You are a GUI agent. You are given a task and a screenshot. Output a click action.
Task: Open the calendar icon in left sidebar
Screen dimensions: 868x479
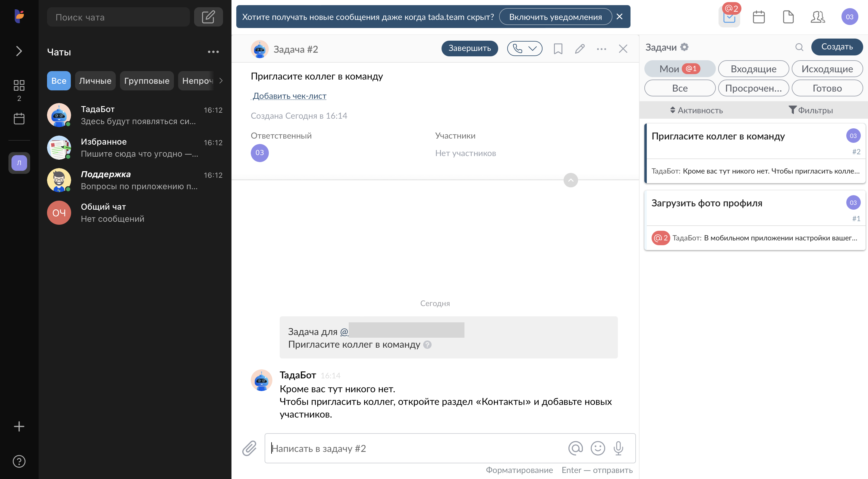pyautogui.click(x=19, y=119)
